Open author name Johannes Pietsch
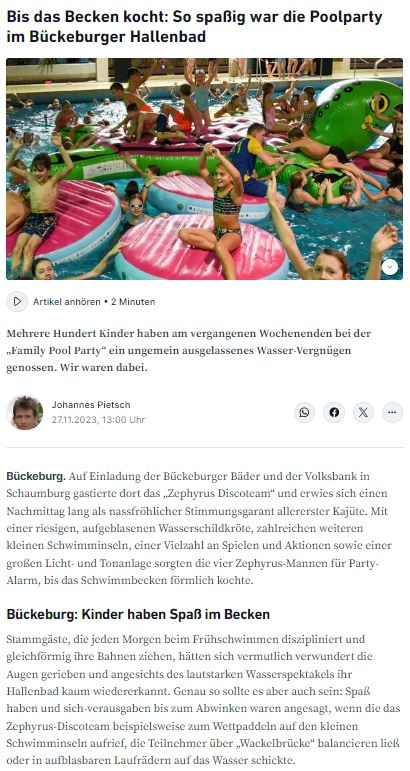The width and height of the screenshot is (410, 771). tap(91, 405)
